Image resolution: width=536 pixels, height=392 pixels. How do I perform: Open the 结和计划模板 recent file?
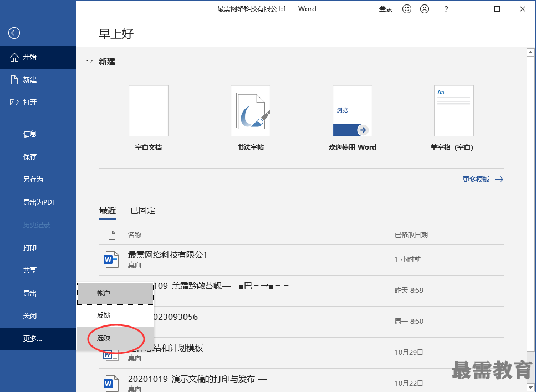301,353
